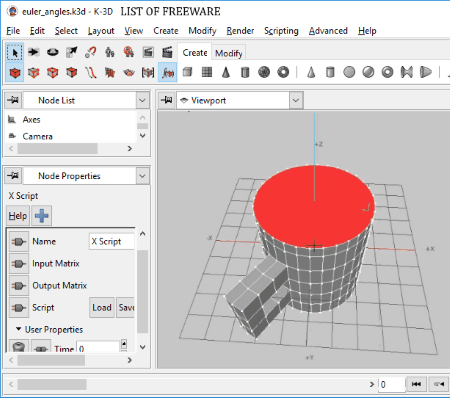450x398 pixels.
Task: Click the timeline rewind to start button
Action: [416, 384]
